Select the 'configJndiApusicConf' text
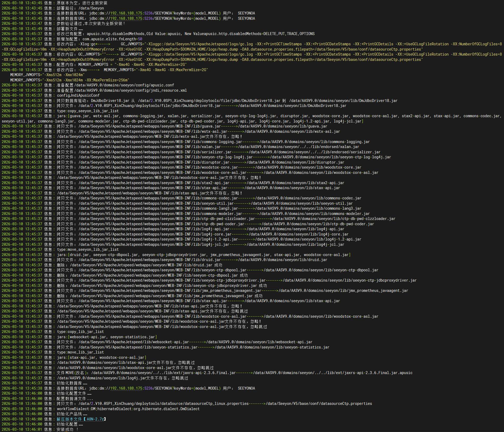Image resolution: width=504 pixels, height=432 pixels. pos(78,95)
